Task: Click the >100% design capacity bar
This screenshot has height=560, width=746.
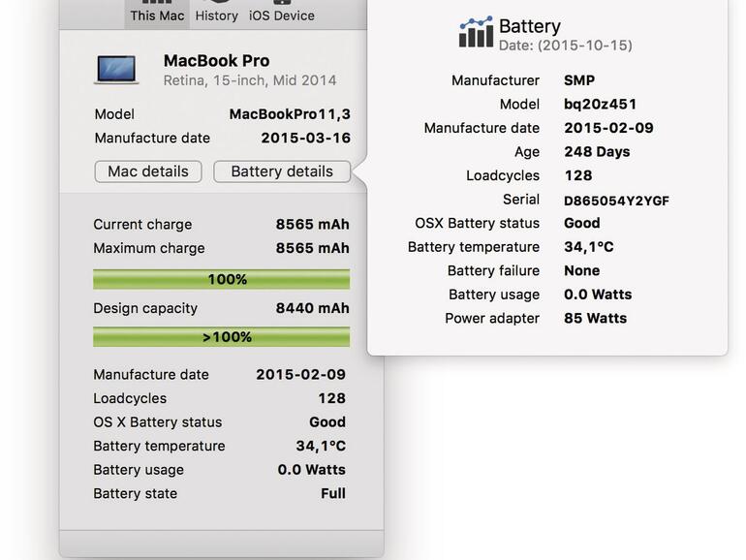Action: [x=221, y=337]
